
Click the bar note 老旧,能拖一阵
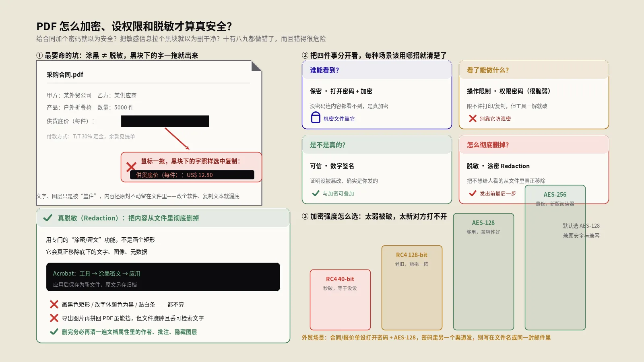point(412,264)
